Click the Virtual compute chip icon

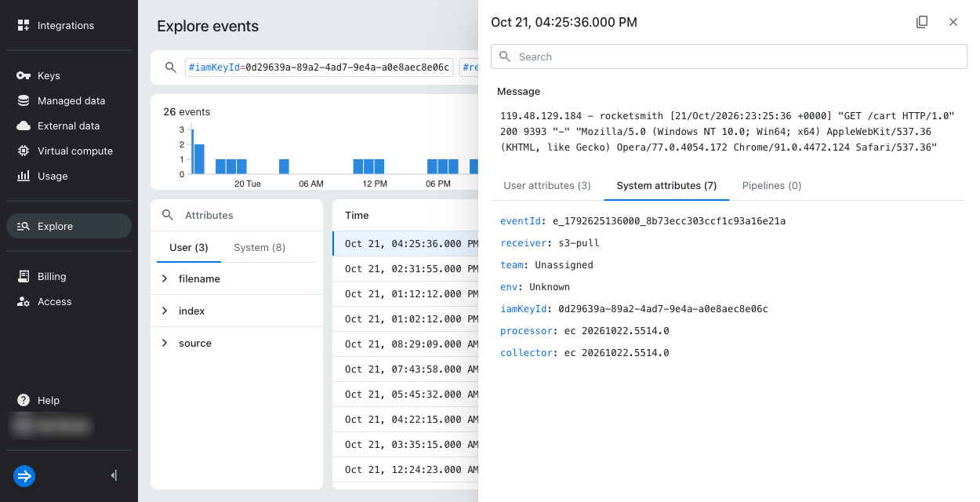coord(24,151)
